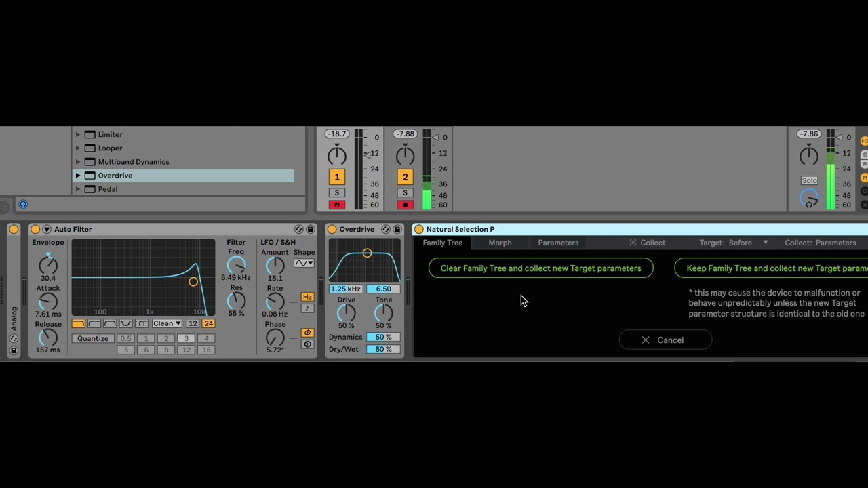Viewport: 868px width, 488px height.
Task: Select Overdrive in the browser list
Action: pos(184,176)
